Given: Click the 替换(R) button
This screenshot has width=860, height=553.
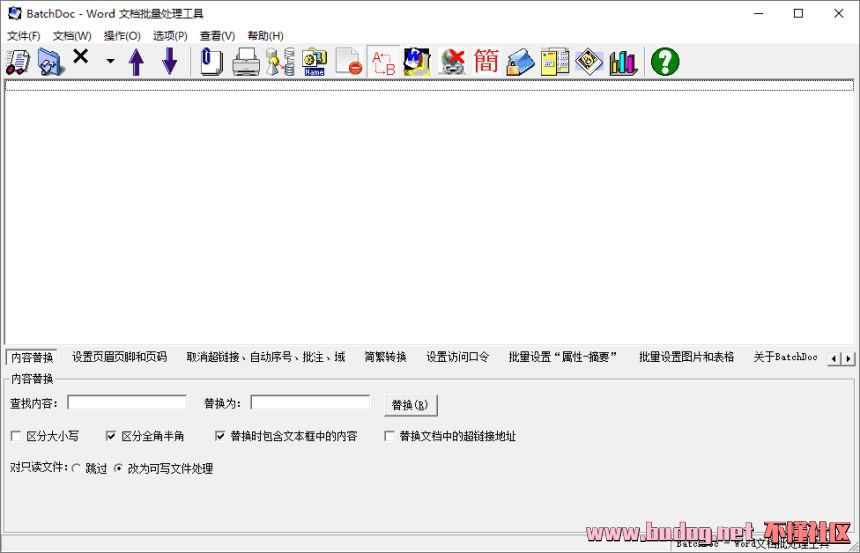Looking at the screenshot, I should pos(410,405).
